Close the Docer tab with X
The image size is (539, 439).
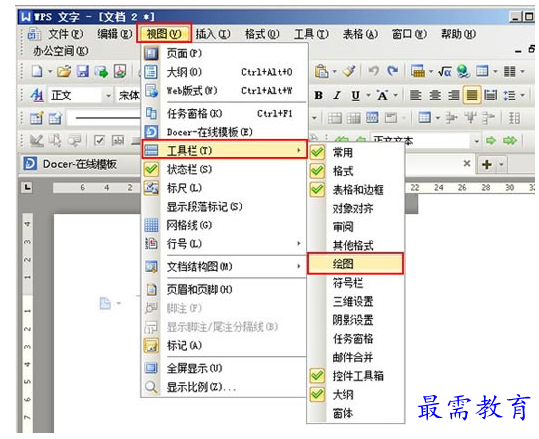(x=466, y=163)
